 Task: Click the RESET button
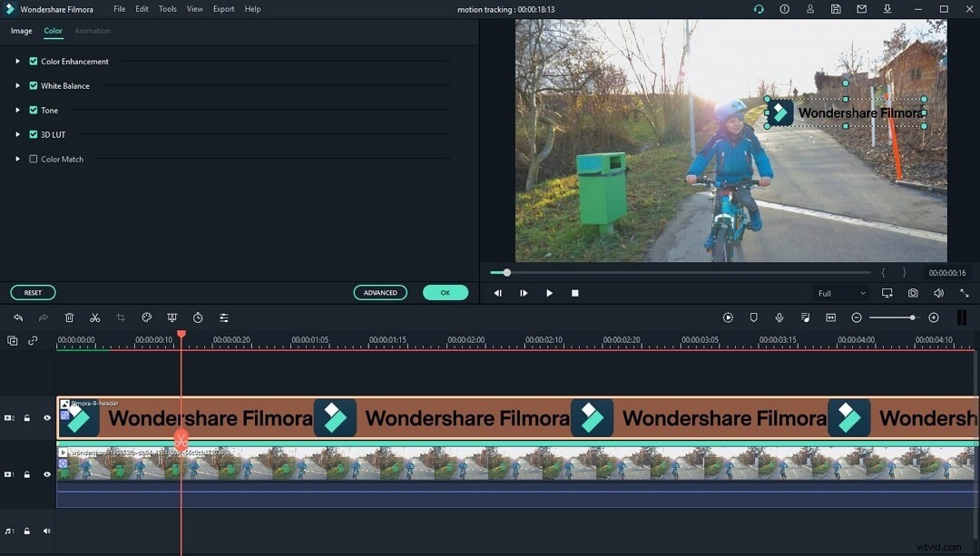[33, 292]
